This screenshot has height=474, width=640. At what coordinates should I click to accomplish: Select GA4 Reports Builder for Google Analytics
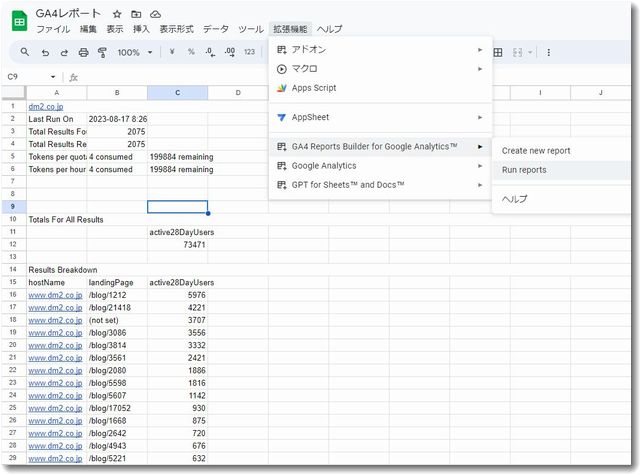[x=380, y=146]
